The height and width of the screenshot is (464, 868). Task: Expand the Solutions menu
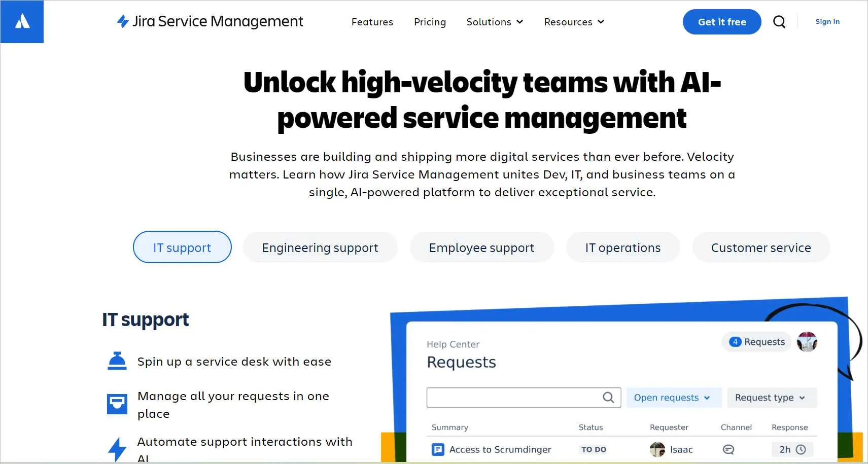(495, 22)
